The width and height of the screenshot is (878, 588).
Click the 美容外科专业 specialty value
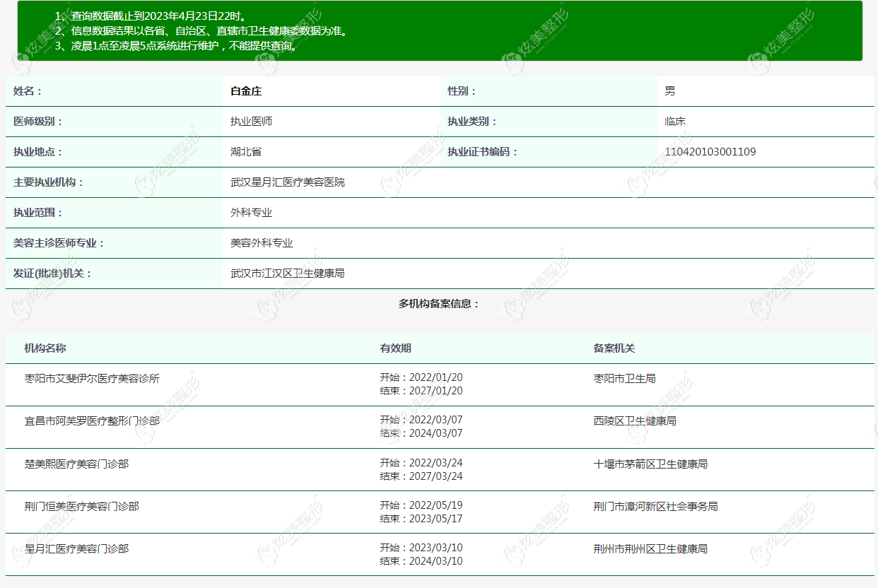click(x=262, y=243)
